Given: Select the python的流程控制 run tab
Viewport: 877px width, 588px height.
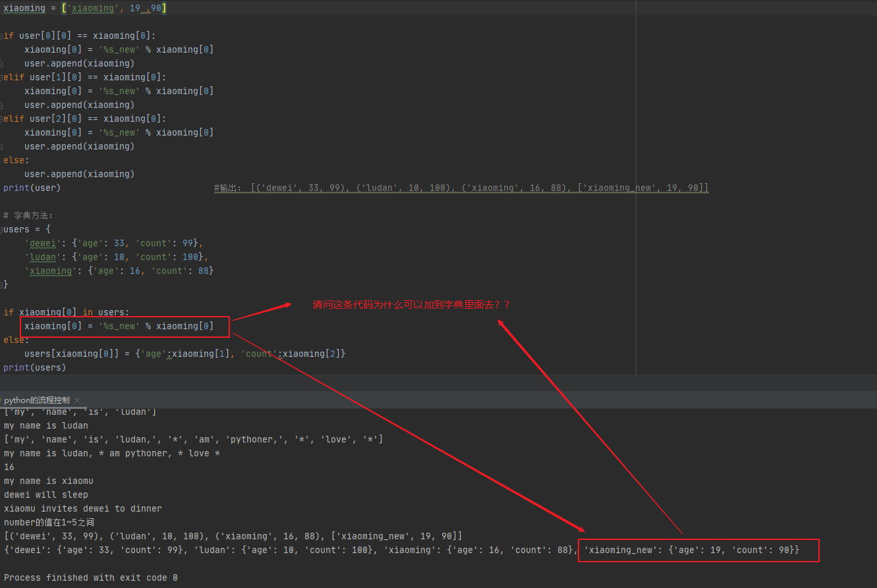Looking at the screenshot, I should tap(37, 400).
